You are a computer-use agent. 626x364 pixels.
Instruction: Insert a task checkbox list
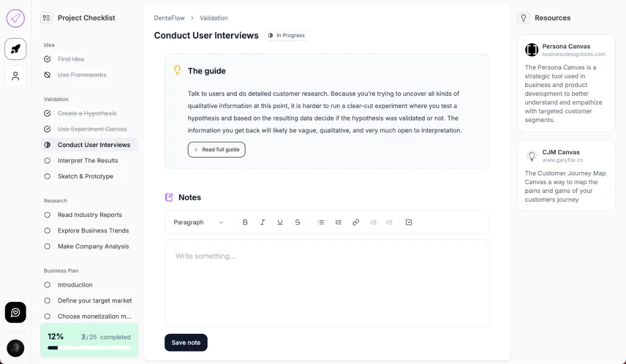[x=409, y=222]
